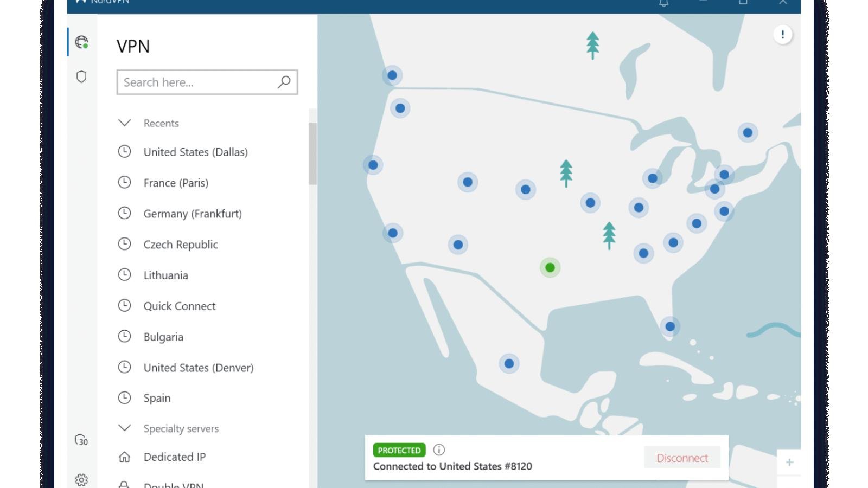Open the settings gear in sidebar
Viewport: 868px width, 488px height.
pyautogui.click(x=81, y=480)
